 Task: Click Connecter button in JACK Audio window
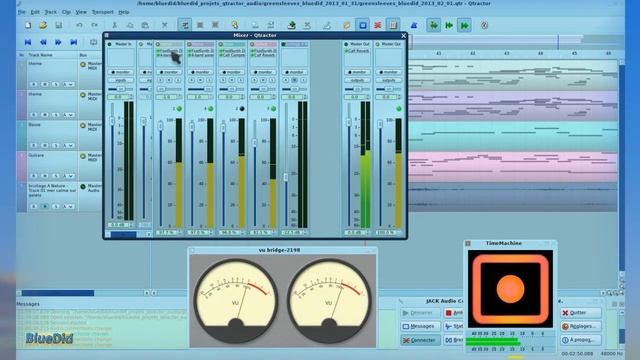click(x=420, y=340)
